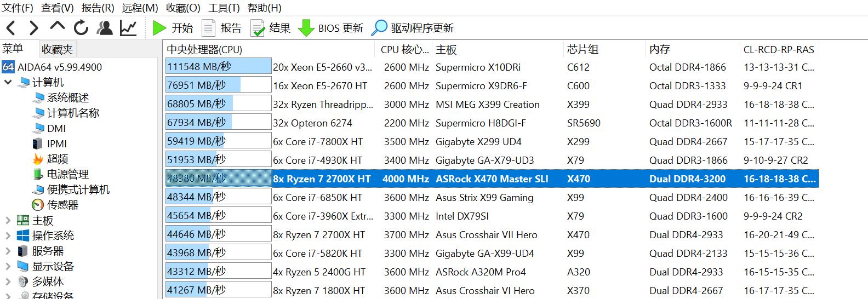Click 111548 MB/秒 result bar
The image size is (868, 299).
click(x=219, y=66)
